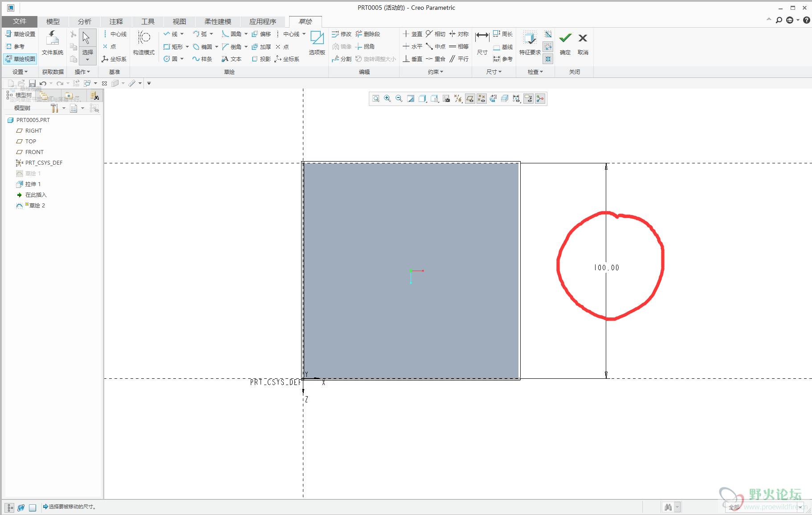Click the 草绘设置 sketch setup button
Viewport: 812px width, 515px height.
pyautogui.click(x=20, y=34)
